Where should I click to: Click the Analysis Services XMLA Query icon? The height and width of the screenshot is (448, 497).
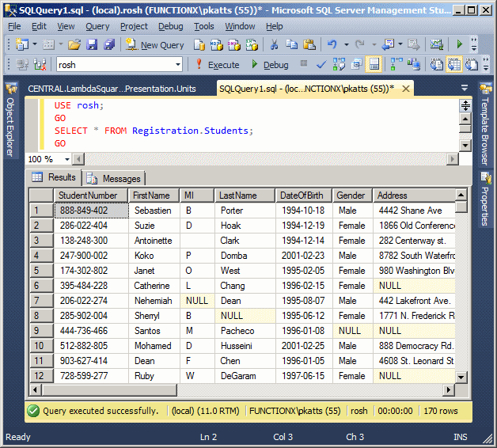tap(252, 44)
